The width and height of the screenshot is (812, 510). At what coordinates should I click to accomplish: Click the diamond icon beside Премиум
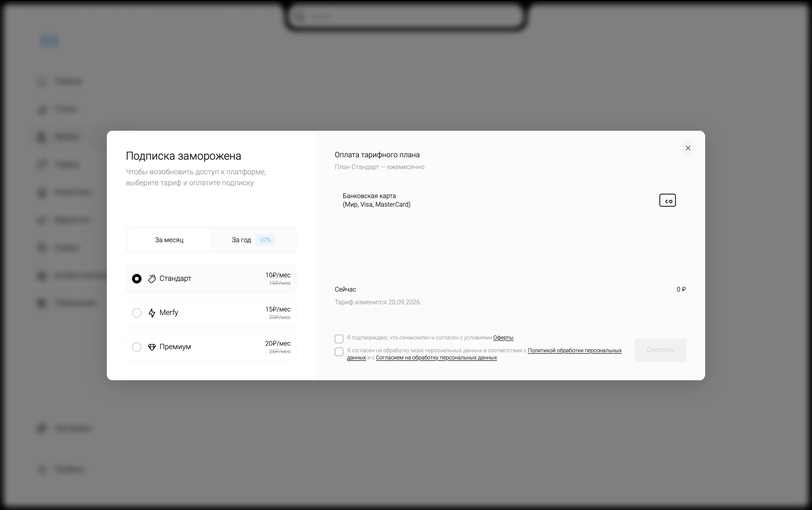pyautogui.click(x=152, y=347)
